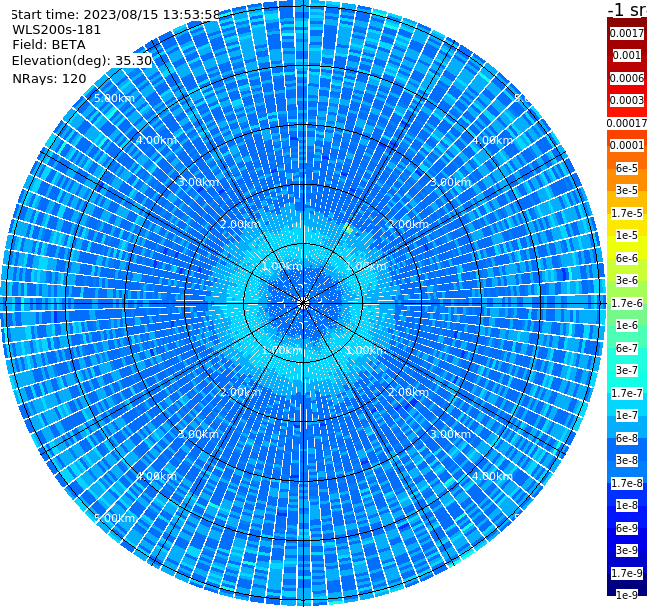This screenshot has width=647, height=607.
Task: Click the 1e-7 colorbar label
Action: [627, 415]
